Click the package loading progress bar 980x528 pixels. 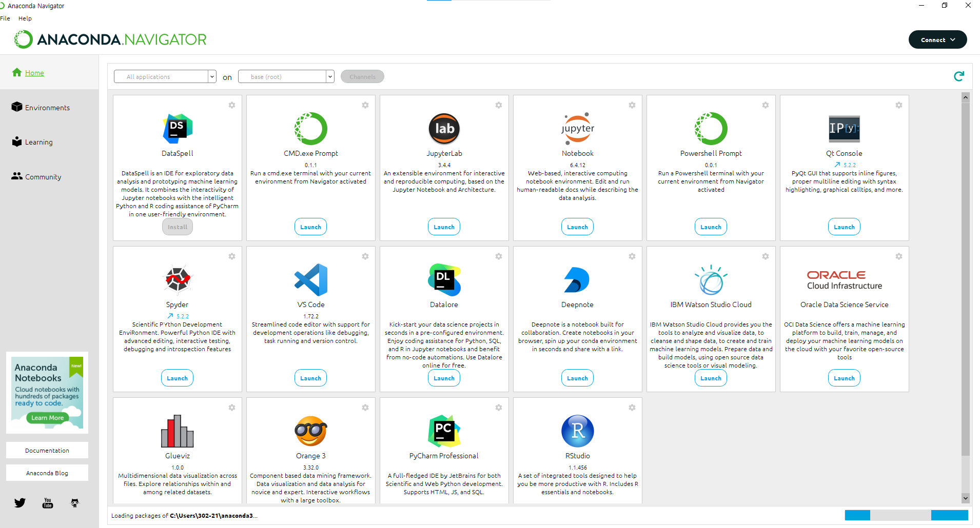click(906, 515)
